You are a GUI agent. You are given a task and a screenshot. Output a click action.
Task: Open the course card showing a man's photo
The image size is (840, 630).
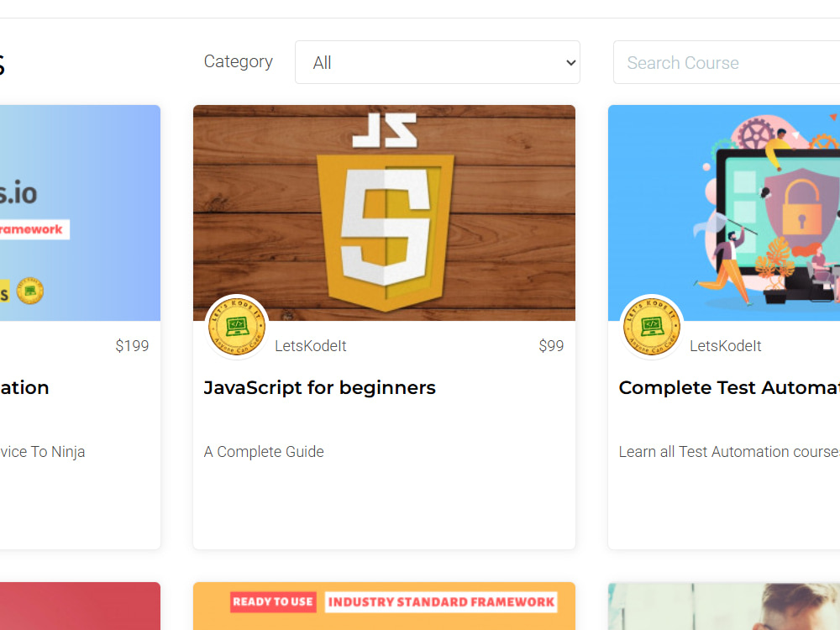pos(724,606)
